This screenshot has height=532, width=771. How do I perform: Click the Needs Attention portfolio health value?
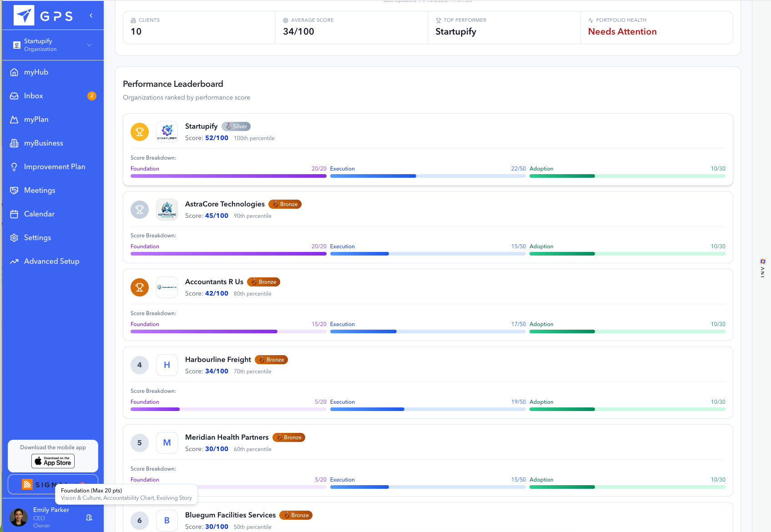tap(622, 32)
